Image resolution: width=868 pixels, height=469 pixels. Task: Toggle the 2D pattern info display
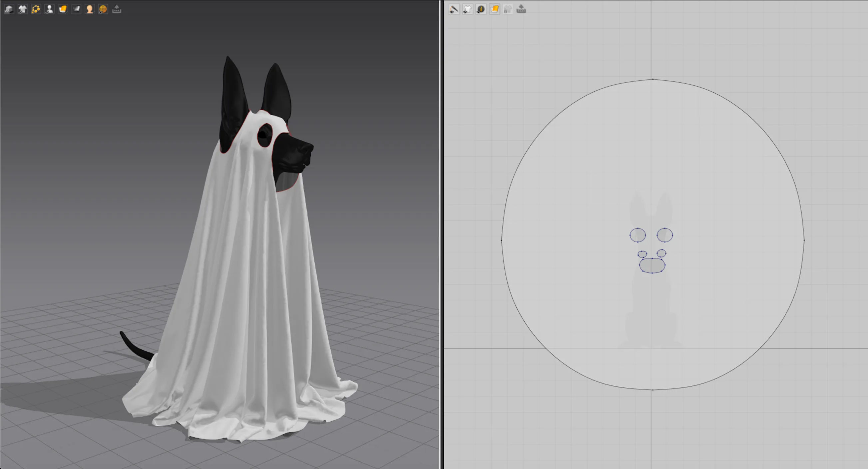481,9
